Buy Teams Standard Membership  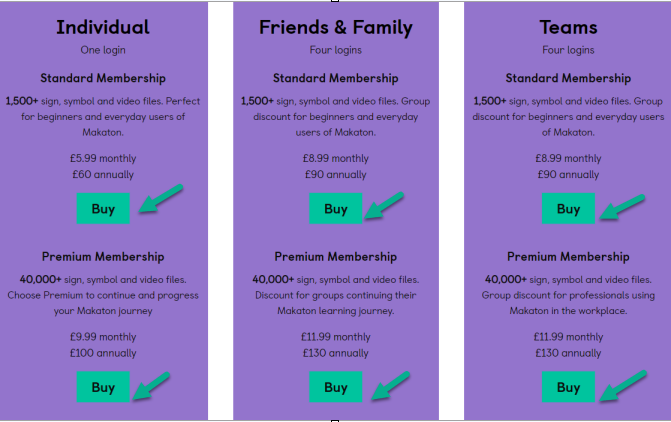point(568,208)
